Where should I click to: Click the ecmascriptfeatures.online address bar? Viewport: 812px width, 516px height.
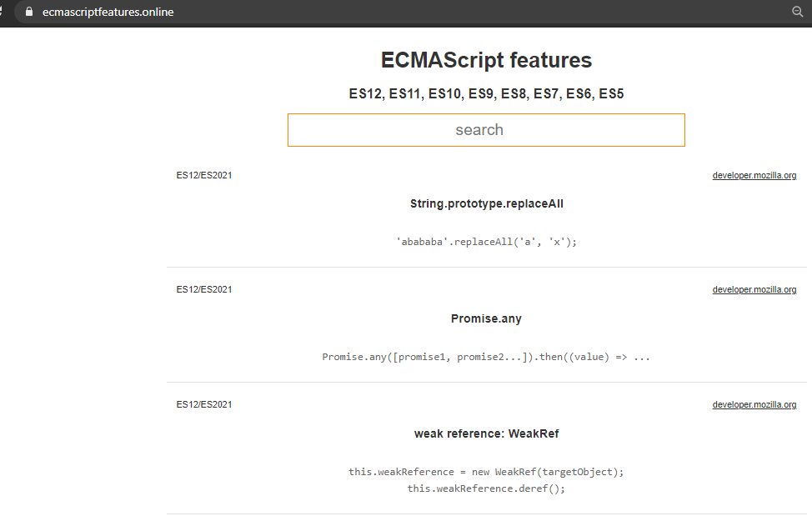click(107, 12)
